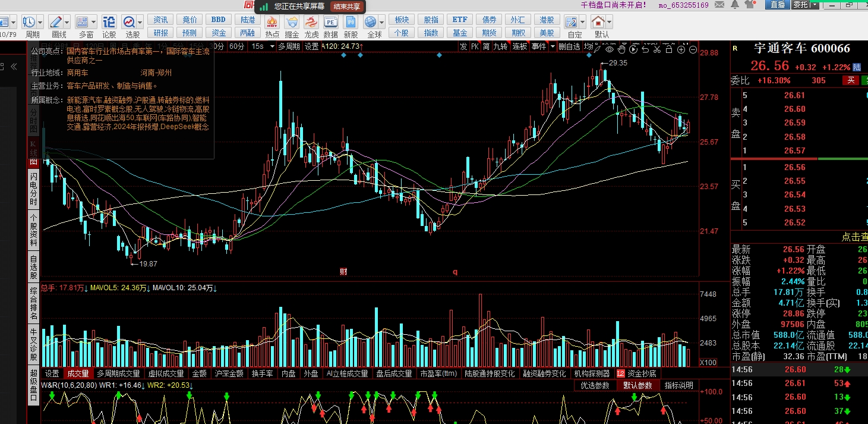The height and width of the screenshot is (424, 868).
Task: Click the 财 marker on the chart
Action: pyautogui.click(x=343, y=272)
